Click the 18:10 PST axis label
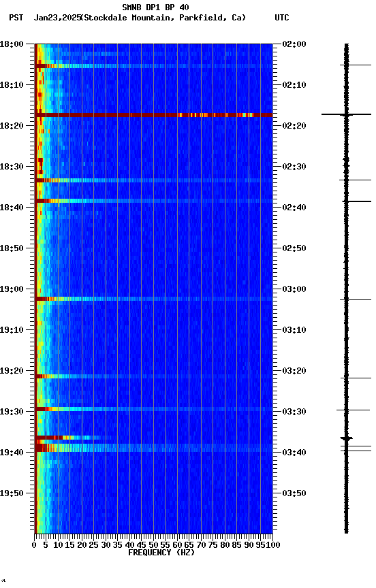 tap(12, 85)
